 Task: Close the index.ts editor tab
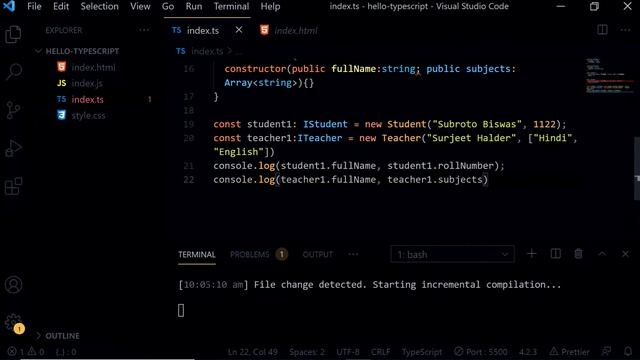click(x=239, y=30)
